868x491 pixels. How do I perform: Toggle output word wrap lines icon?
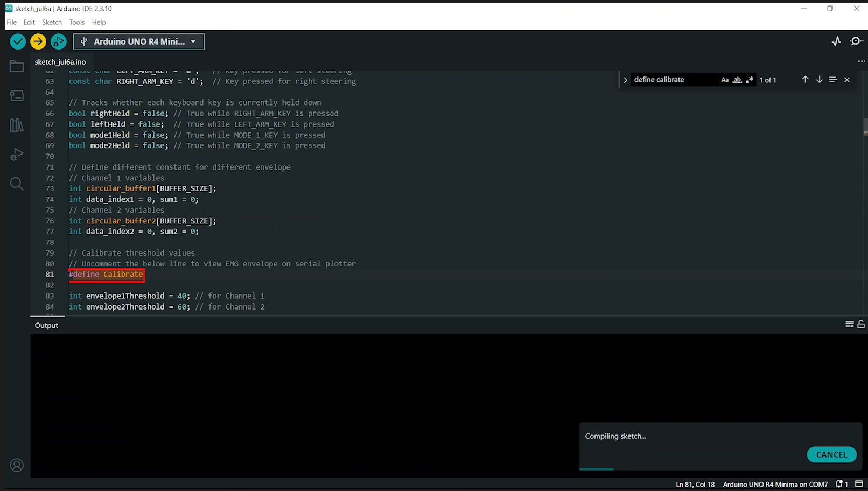tap(850, 324)
